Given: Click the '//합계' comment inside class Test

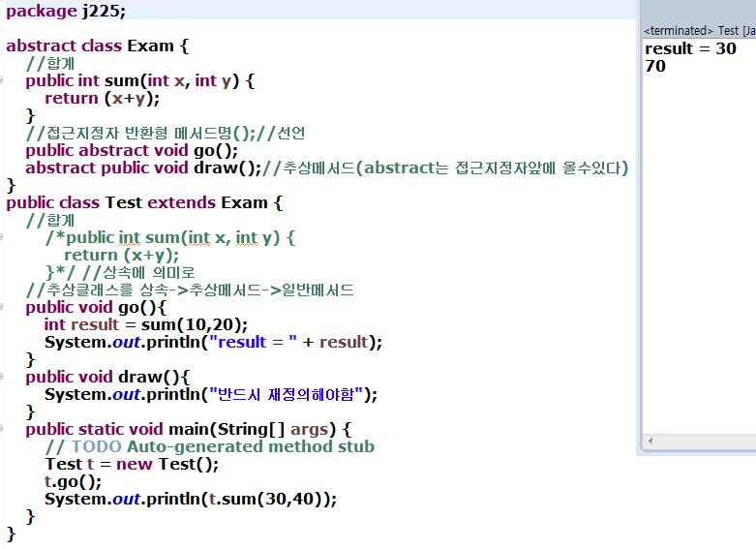Looking at the screenshot, I should click(x=50, y=220).
